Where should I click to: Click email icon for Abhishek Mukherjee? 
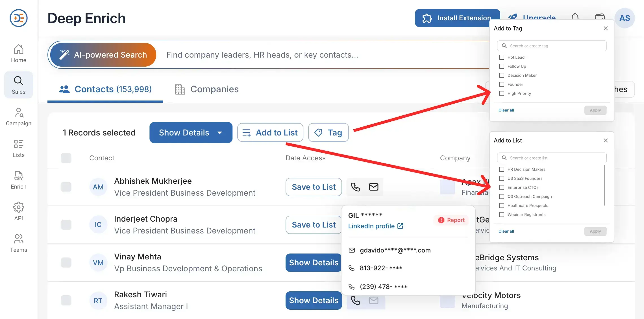(x=374, y=187)
